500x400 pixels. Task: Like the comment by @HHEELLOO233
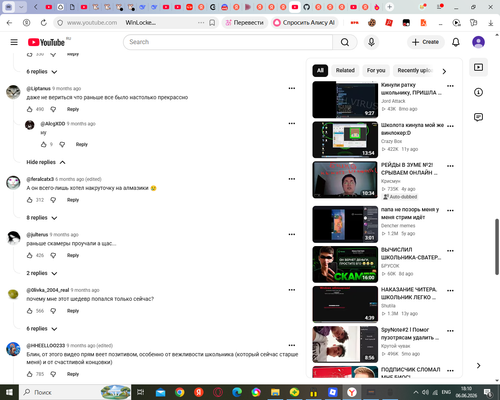29,374
